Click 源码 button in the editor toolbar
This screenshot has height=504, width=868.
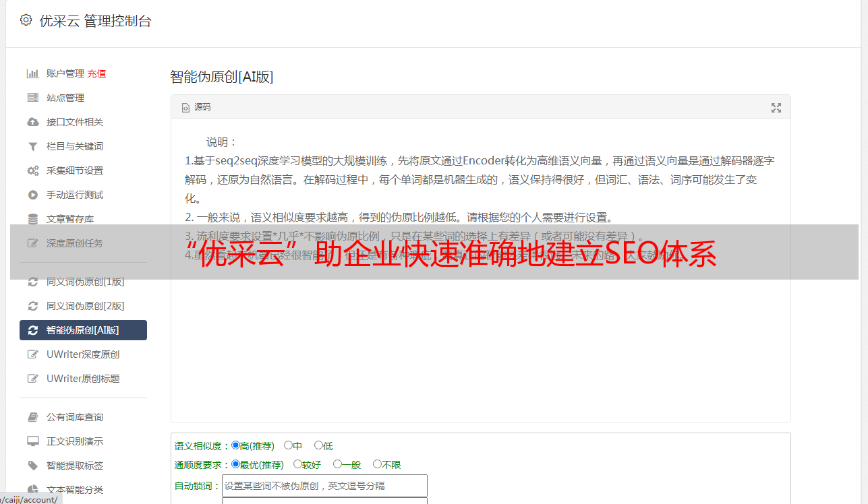pos(196,108)
